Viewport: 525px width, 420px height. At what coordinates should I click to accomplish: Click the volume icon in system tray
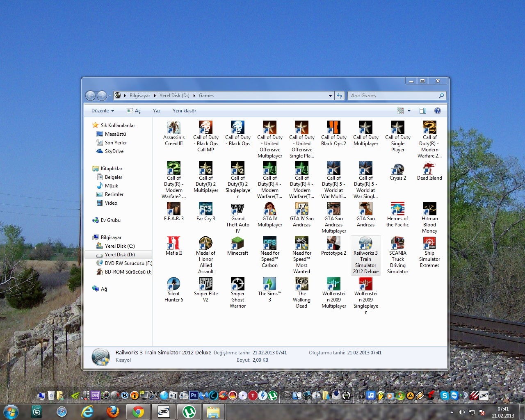461,412
